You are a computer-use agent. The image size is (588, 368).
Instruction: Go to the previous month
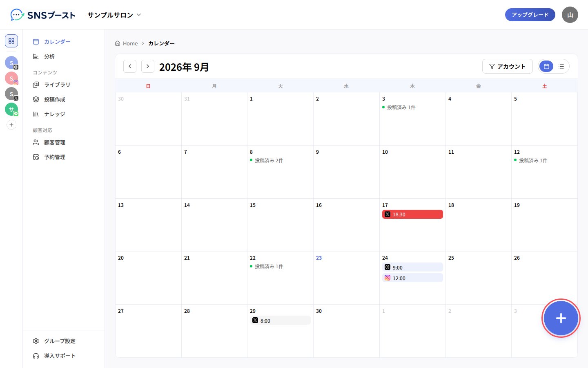click(x=130, y=66)
